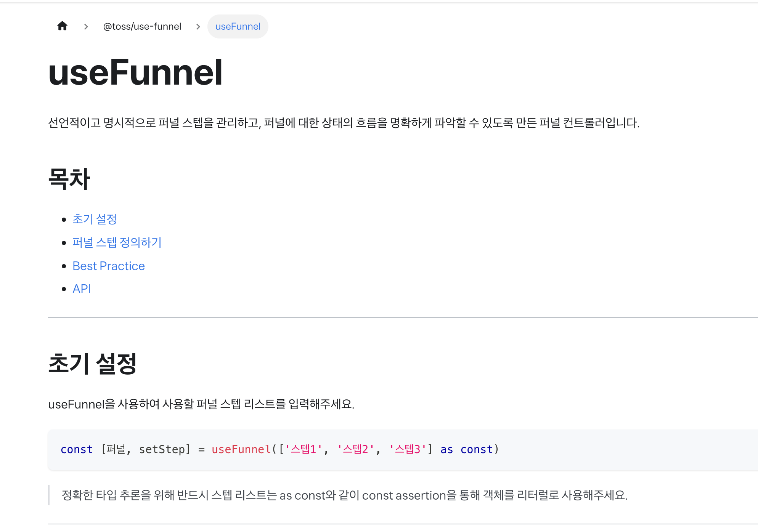This screenshot has height=532, width=758.
Task: Click the red useFunnel call in code
Action: 241,450
